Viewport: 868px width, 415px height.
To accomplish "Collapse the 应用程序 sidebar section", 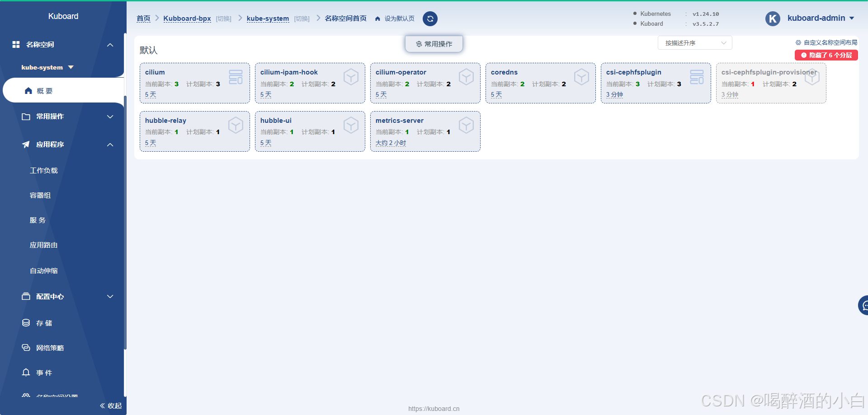I will (110, 145).
